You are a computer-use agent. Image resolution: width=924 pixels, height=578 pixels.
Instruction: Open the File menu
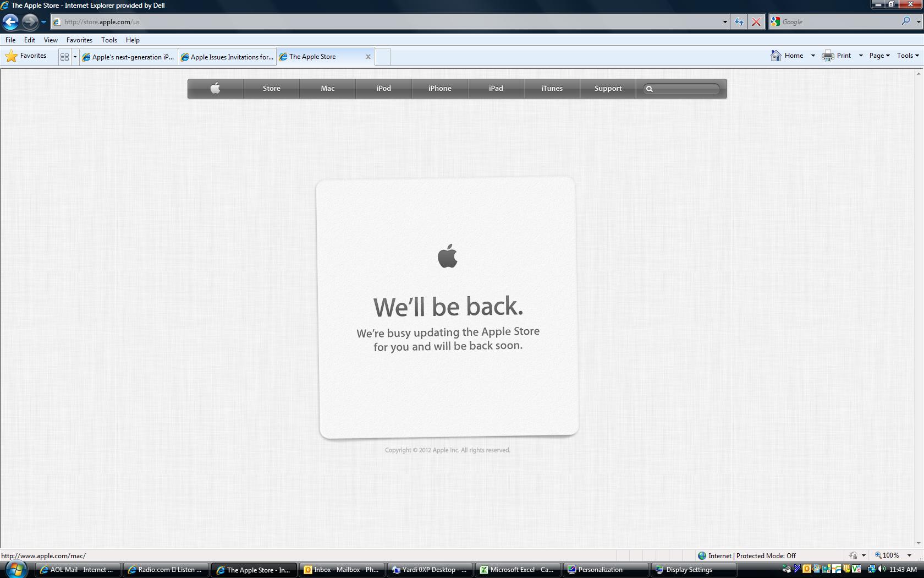10,40
